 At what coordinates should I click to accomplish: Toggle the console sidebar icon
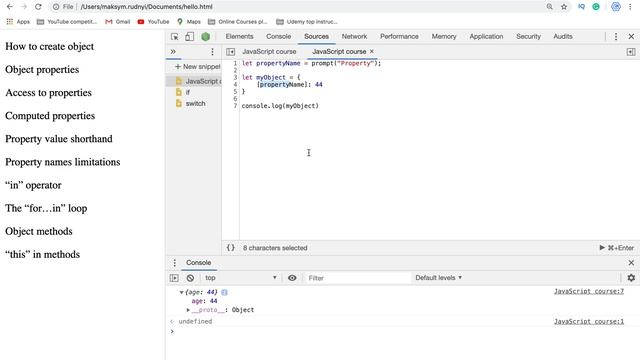tap(174, 278)
